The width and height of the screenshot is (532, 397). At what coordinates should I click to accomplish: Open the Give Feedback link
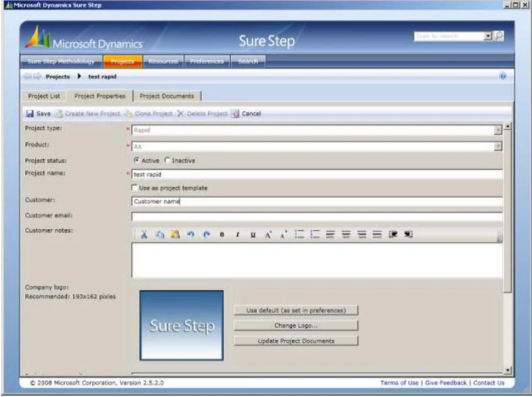[446, 383]
